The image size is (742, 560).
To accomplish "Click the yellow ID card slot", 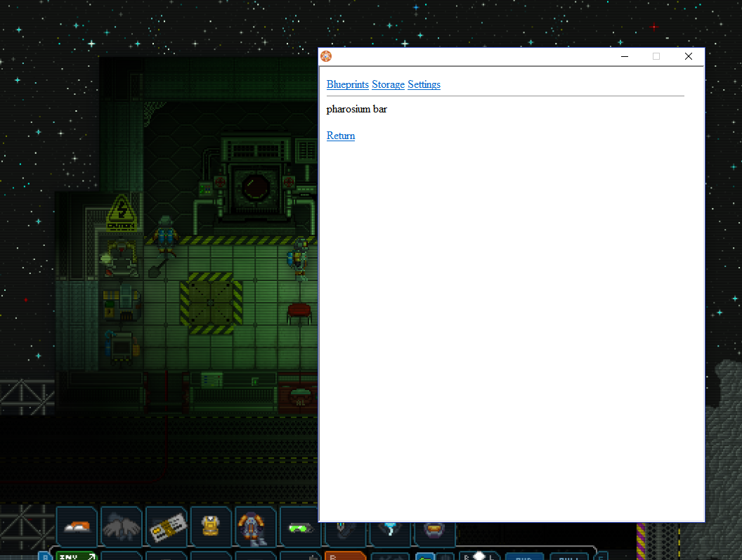I will (166, 526).
